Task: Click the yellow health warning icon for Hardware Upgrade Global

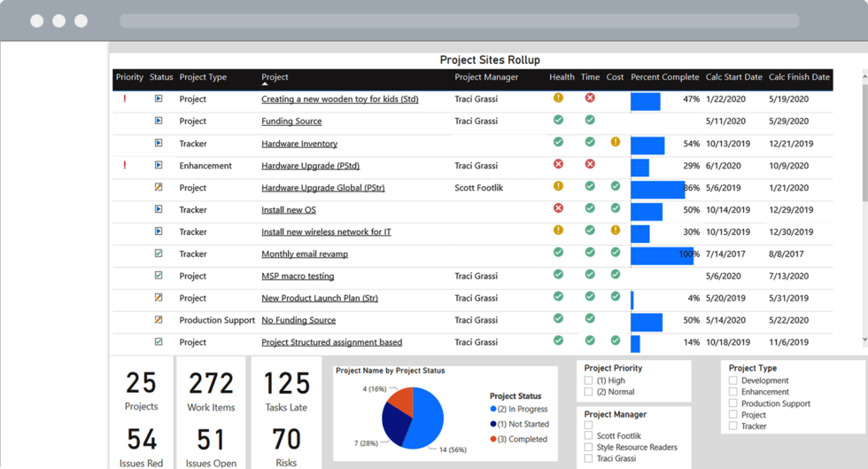Action: pyautogui.click(x=558, y=186)
